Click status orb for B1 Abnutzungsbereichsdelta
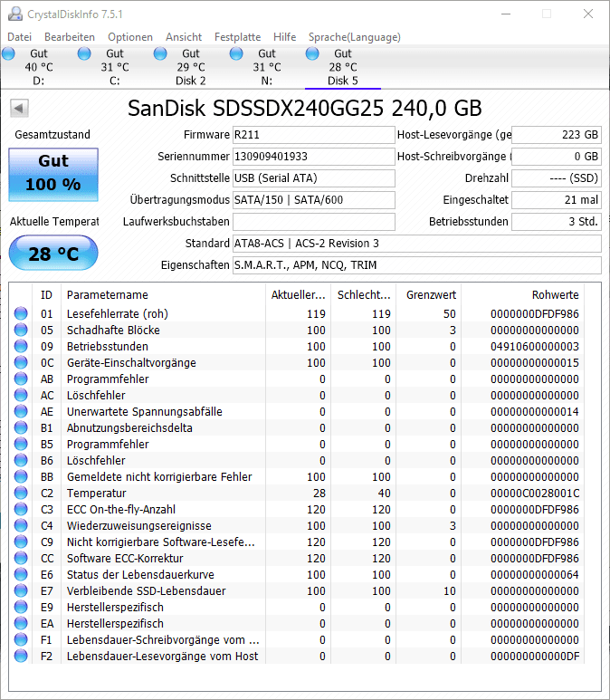Screen dimensions: 610x700 pos(21,427)
